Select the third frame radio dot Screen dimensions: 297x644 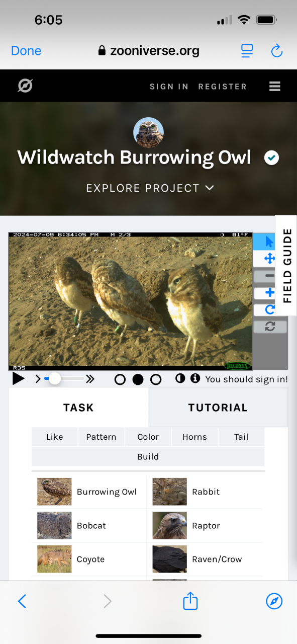(x=156, y=379)
